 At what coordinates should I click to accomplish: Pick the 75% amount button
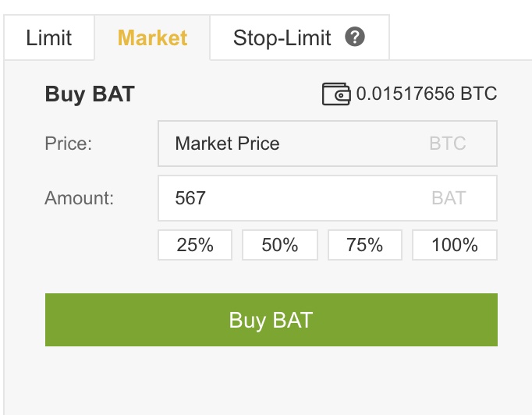click(x=365, y=245)
